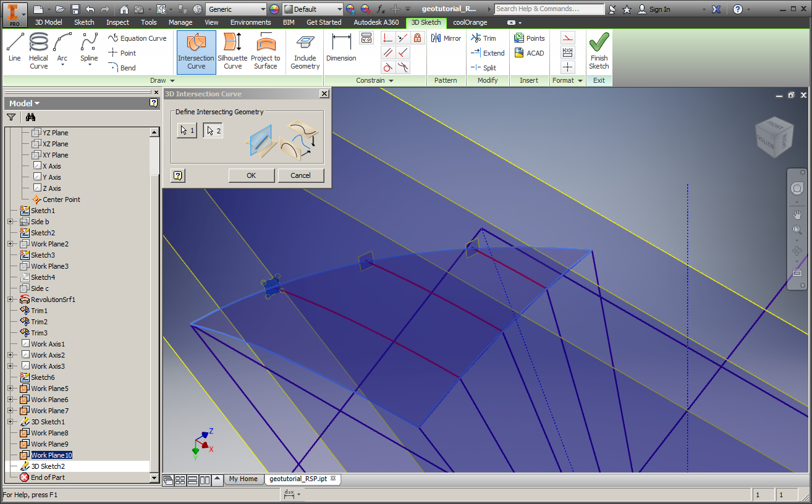Activate geometry selector 2

(213, 131)
